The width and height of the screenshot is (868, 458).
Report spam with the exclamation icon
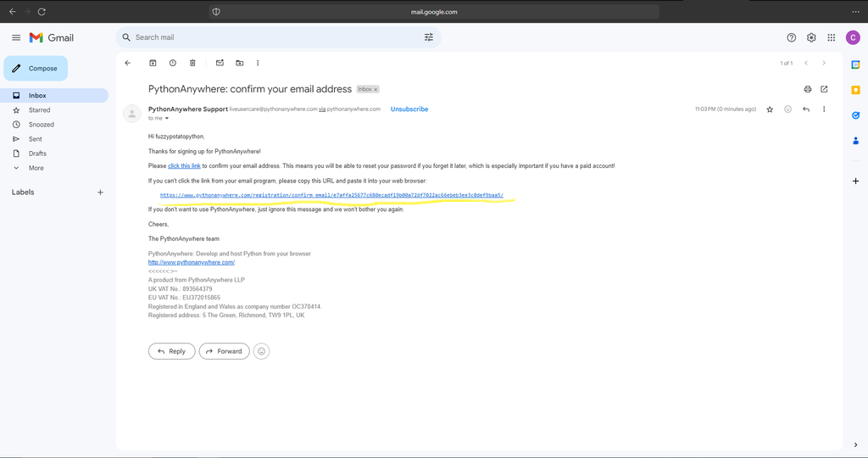173,63
